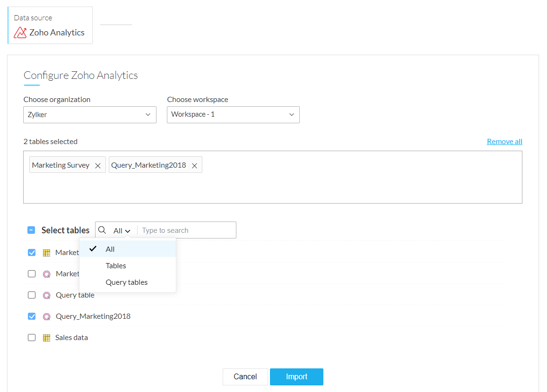The image size is (547, 392).
Task: Choose Query tables filter option
Action: tap(127, 282)
